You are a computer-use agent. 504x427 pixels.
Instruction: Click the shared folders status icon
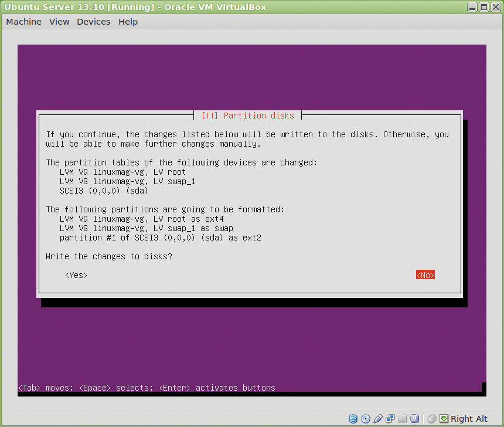pos(403,419)
